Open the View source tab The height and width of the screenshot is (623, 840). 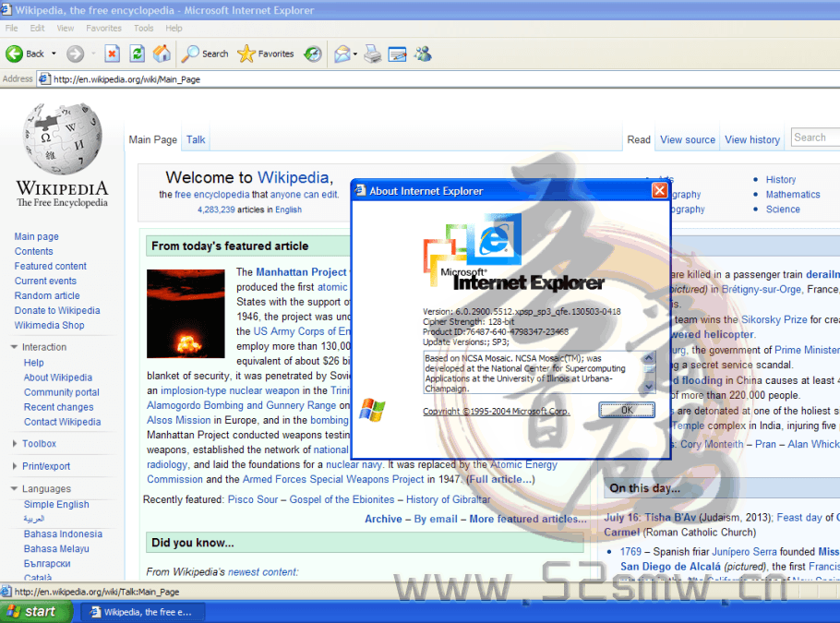pyautogui.click(x=688, y=139)
